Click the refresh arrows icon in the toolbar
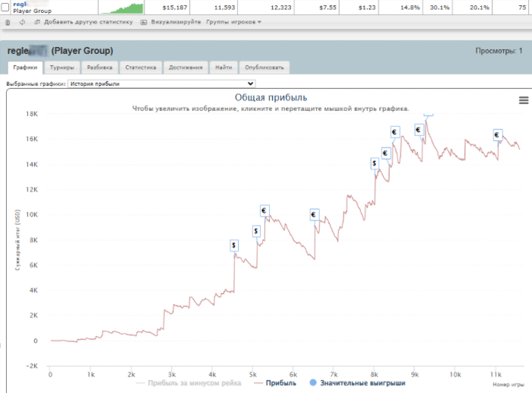 point(22,22)
